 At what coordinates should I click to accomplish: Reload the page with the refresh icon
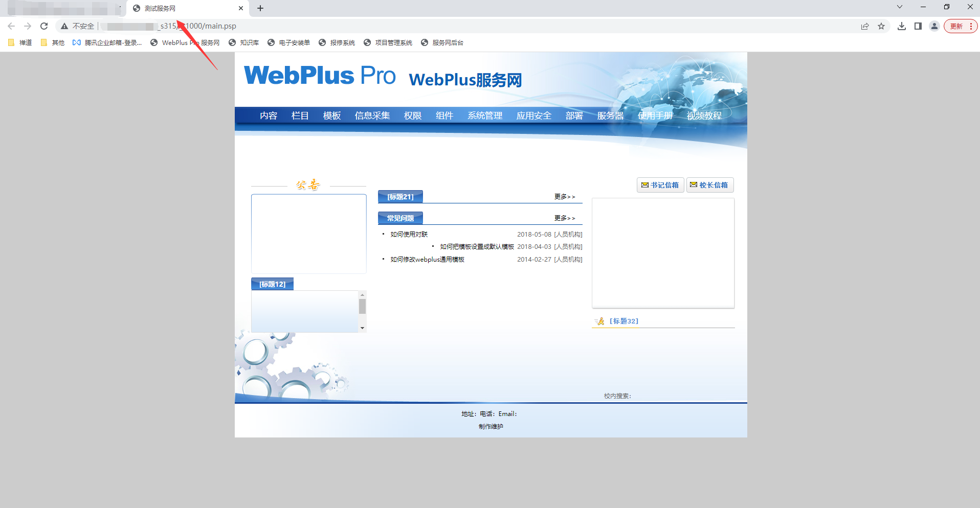tap(44, 26)
